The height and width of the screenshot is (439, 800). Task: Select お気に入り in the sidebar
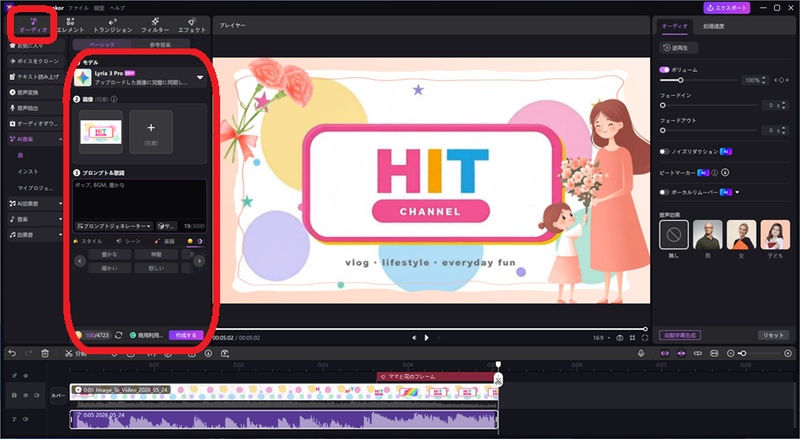pyautogui.click(x=36, y=45)
